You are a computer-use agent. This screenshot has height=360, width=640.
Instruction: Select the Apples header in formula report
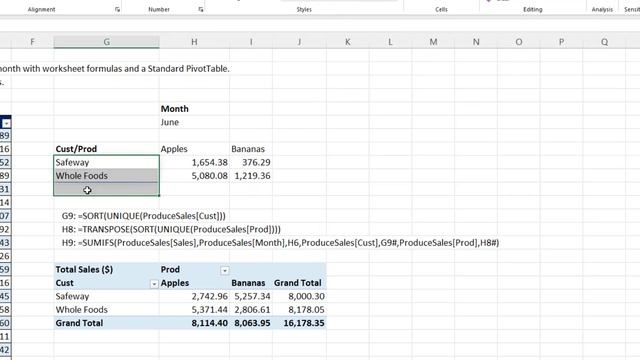[194, 149]
